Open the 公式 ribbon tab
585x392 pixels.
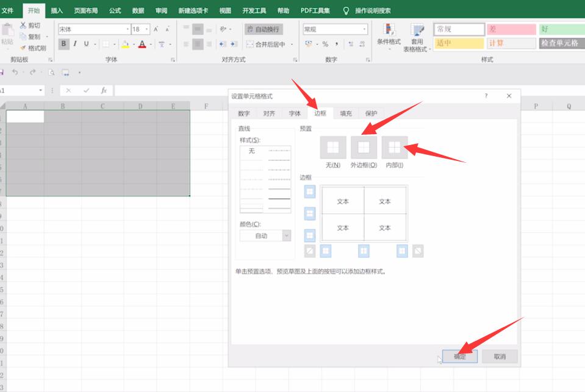pyautogui.click(x=115, y=10)
